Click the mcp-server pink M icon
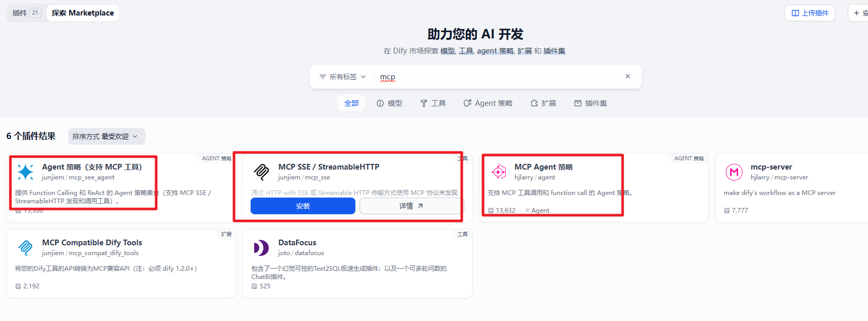 tap(734, 172)
